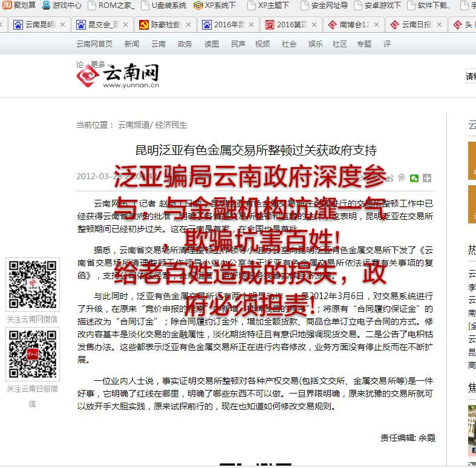Click the 云南网 yunnan.cn logo
The image size is (476, 468).
[118, 76]
